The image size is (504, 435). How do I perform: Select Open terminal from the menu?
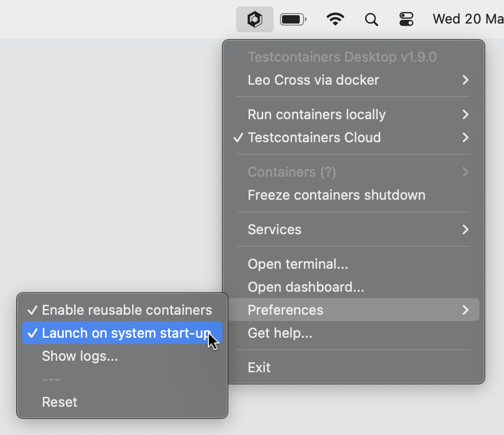298,264
